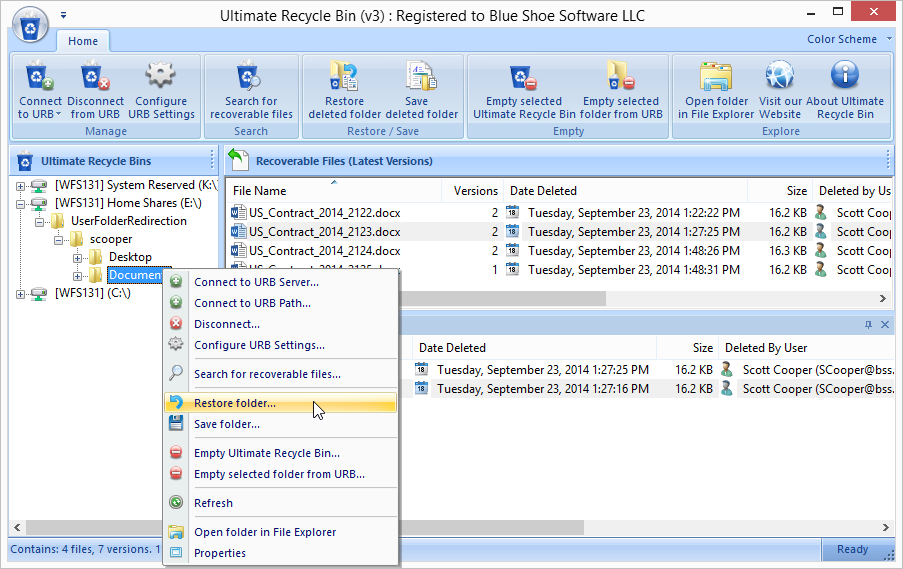Expand the Desktop folder node

tap(78, 257)
